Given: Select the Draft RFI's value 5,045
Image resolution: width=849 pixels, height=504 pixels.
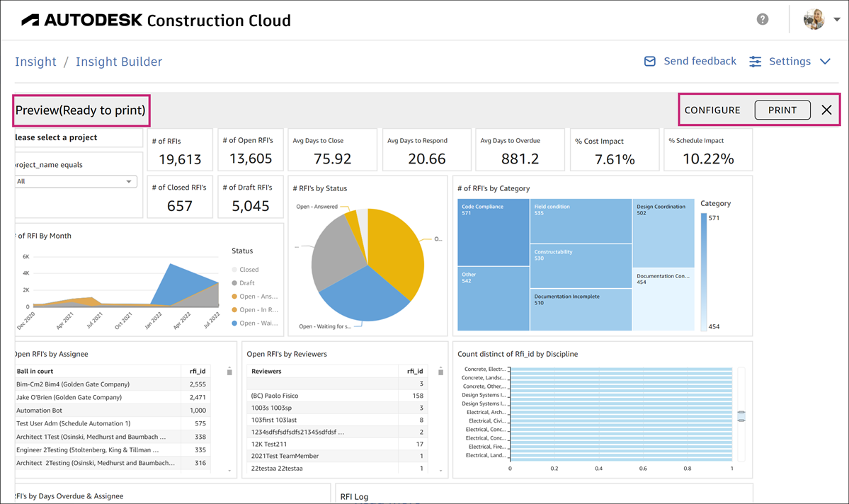Looking at the screenshot, I should coord(250,206).
